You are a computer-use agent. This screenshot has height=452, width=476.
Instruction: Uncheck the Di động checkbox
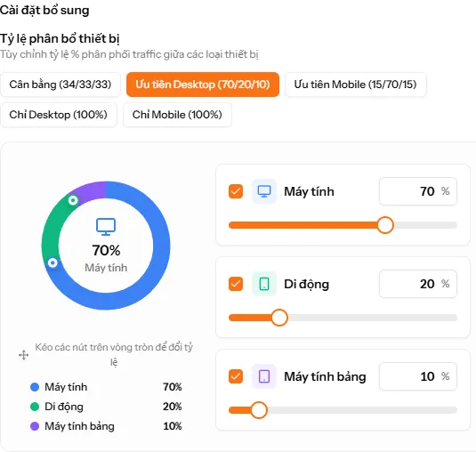(x=236, y=284)
